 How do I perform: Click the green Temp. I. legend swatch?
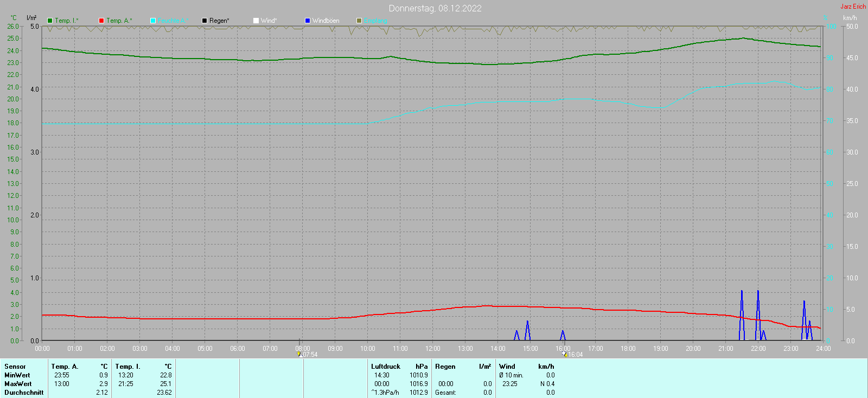coord(50,21)
